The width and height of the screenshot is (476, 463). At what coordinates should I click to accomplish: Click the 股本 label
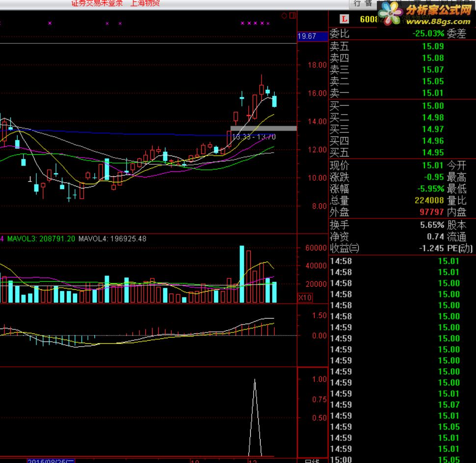(x=456, y=225)
